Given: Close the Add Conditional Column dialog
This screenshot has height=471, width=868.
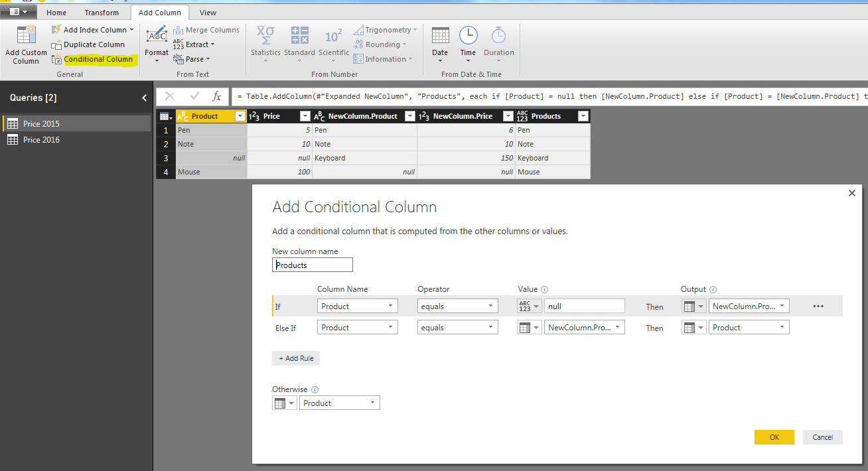Looking at the screenshot, I should 852,193.
